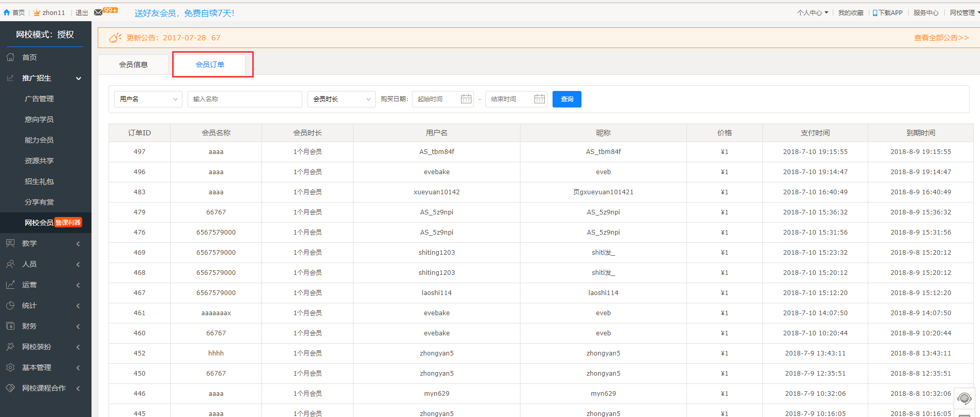Open the start date calendar icon
Viewport: 980px width, 417px height.
(x=466, y=99)
